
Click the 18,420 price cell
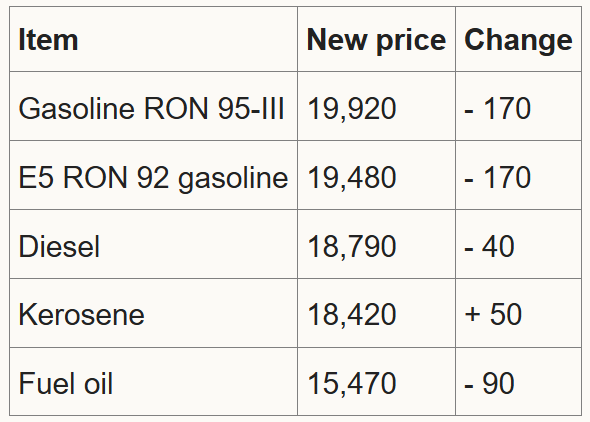click(x=376, y=313)
